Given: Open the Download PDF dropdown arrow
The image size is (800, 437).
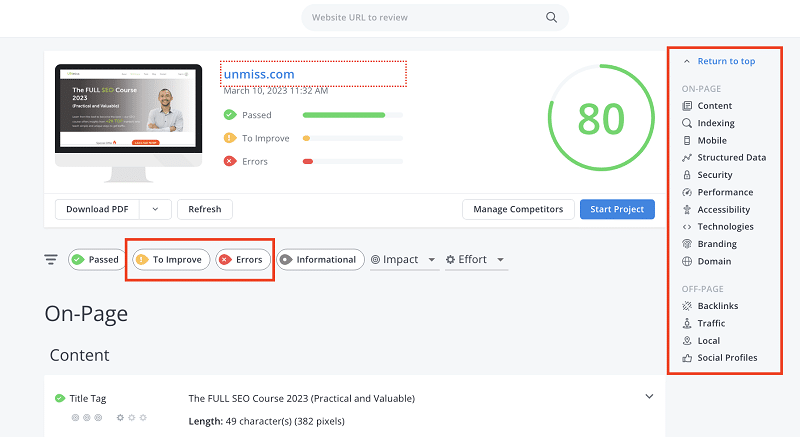Looking at the screenshot, I should click(155, 209).
